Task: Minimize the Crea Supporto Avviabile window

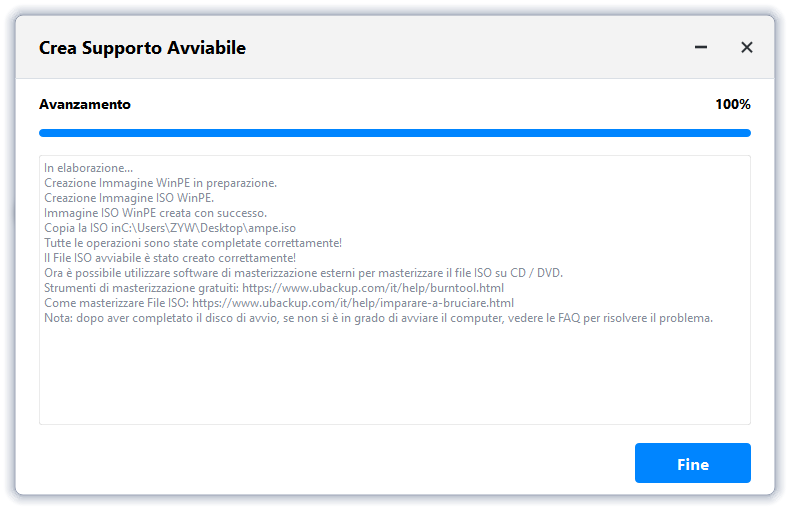Action: (701, 47)
